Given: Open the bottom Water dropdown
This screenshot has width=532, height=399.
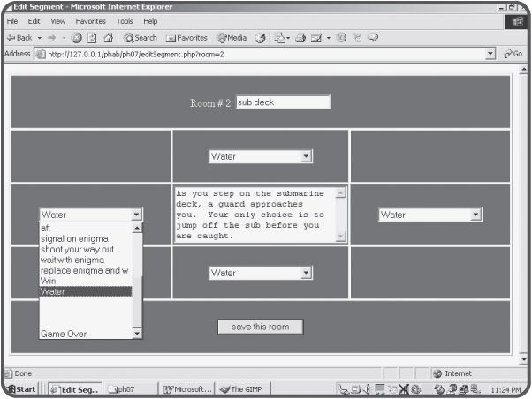Looking at the screenshot, I should click(x=261, y=274).
